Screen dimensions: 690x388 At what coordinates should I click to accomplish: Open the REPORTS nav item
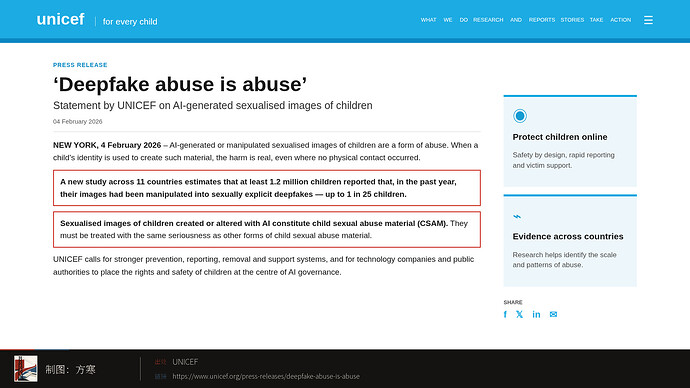[x=542, y=20]
